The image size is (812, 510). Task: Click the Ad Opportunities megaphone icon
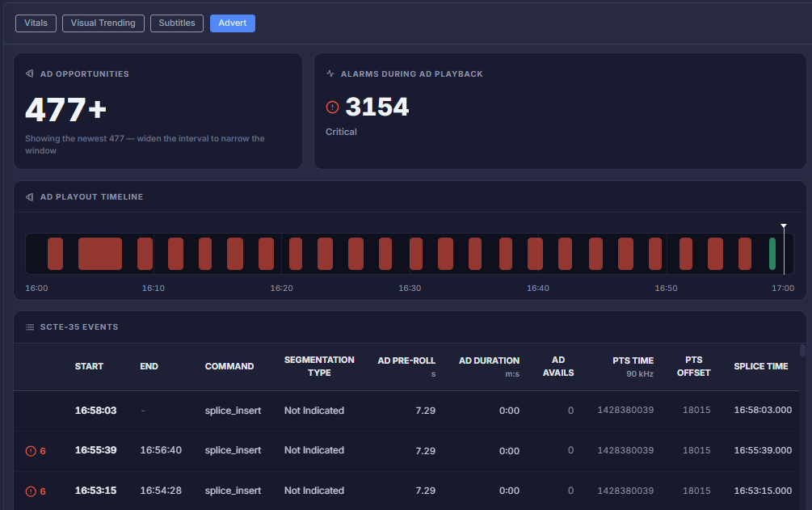coord(30,74)
